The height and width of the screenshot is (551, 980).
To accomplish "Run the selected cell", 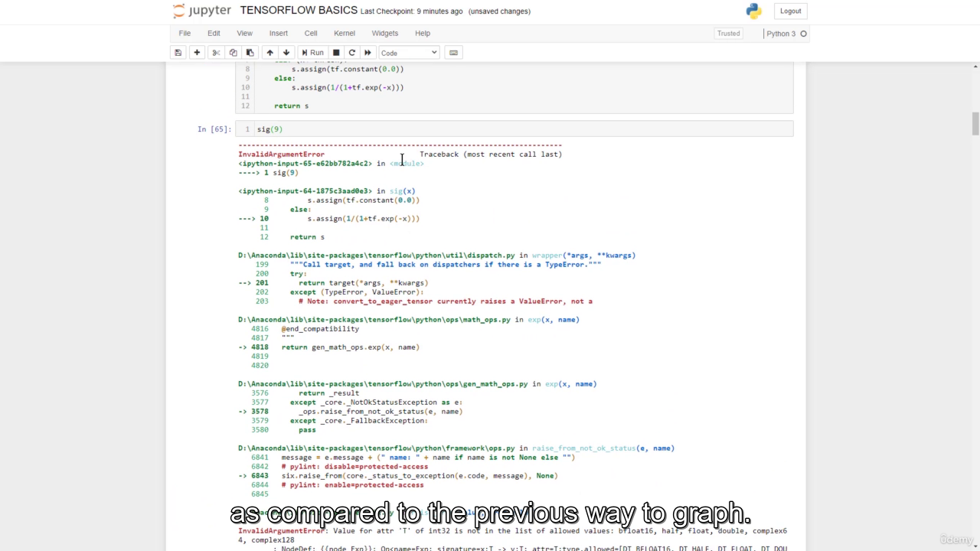I will click(x=312, y=53).
